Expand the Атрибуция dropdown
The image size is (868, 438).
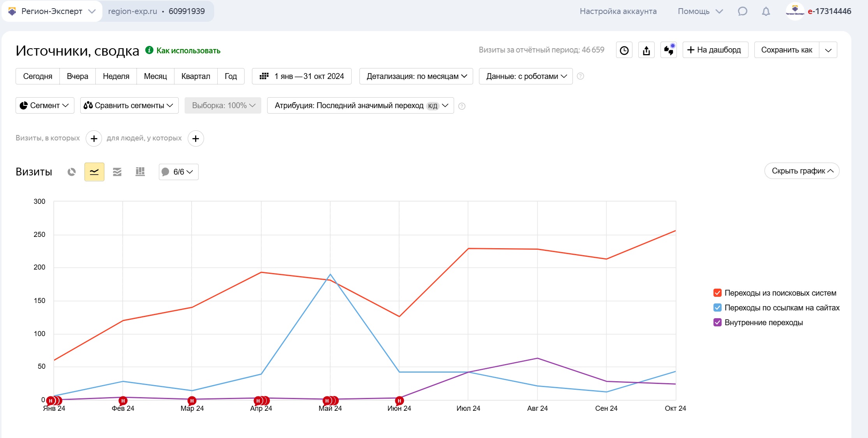(360, 105)
